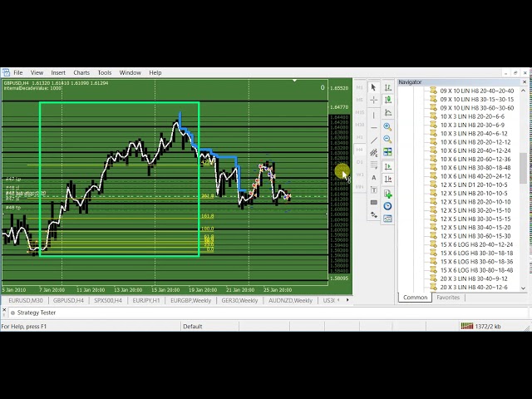The height and width of the screenshot is (399, 532).
Task: Draw a horizontal line tool
Action: (x=373, y=126)
